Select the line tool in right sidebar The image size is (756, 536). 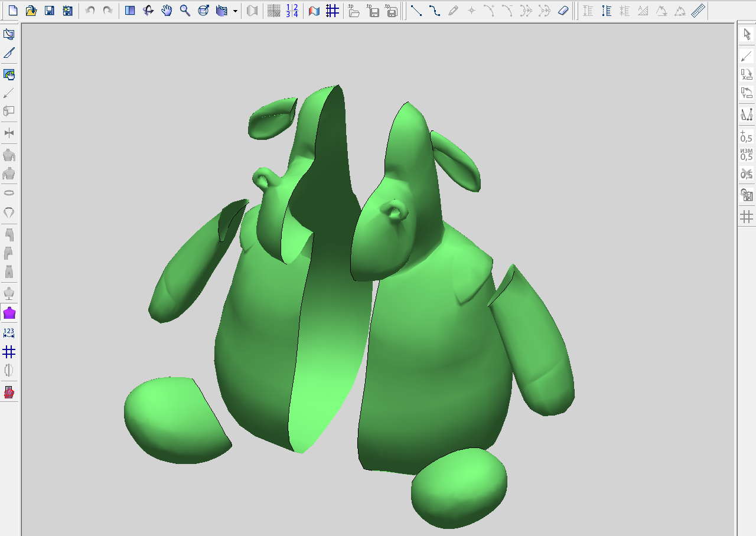click(747, 56)
